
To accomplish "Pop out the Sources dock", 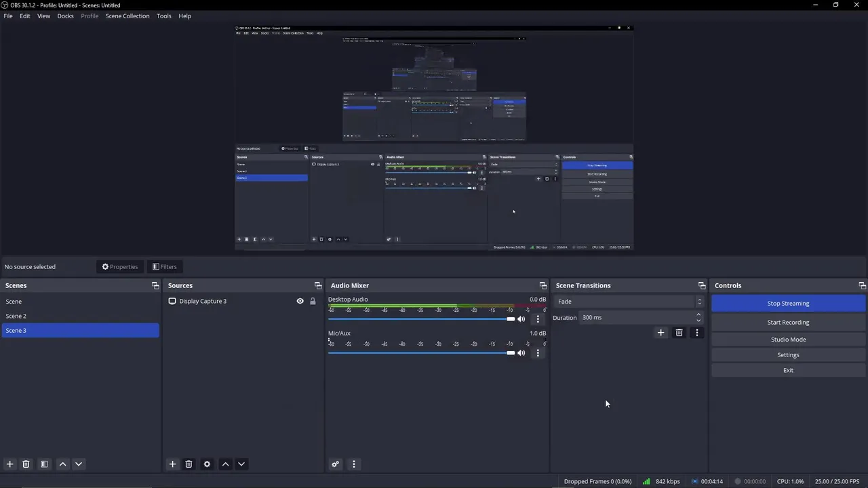I will point(318,285).
